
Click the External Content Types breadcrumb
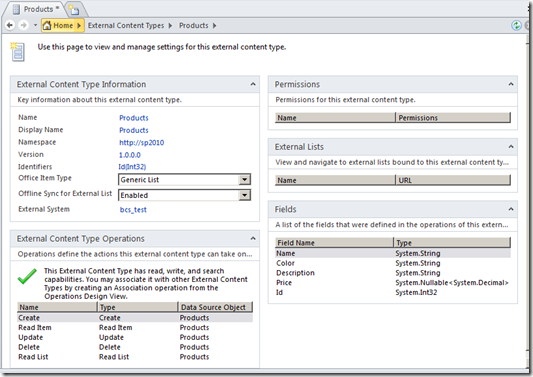[126, 25]
